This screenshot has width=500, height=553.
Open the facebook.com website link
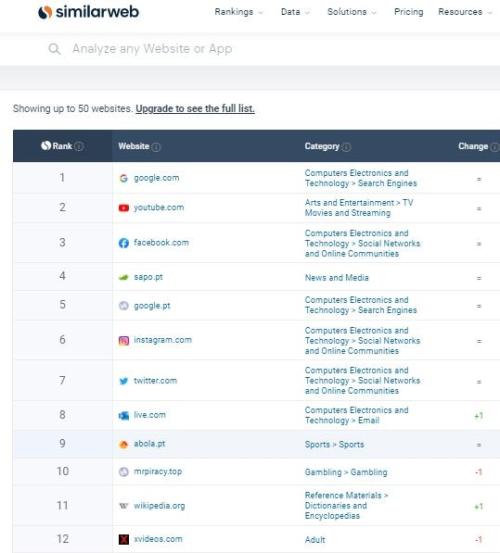(x=161, y=243)
